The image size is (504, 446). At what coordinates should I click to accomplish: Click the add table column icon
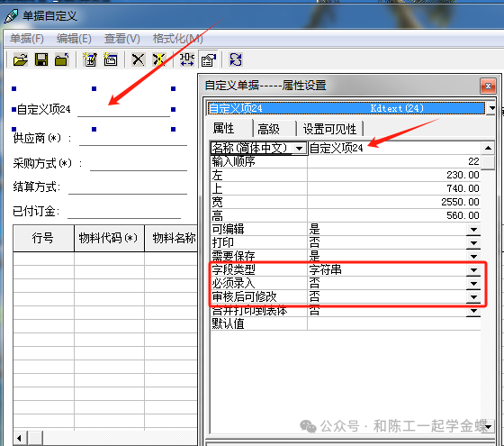point(111,59)
